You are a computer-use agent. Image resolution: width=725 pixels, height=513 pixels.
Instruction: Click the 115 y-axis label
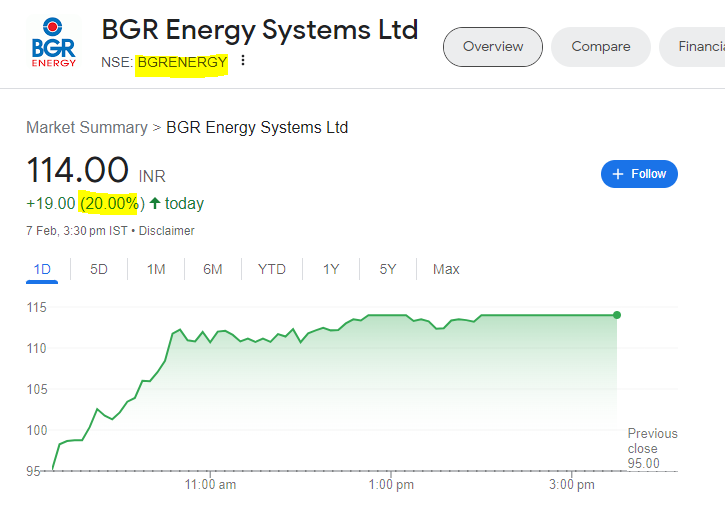37,307
